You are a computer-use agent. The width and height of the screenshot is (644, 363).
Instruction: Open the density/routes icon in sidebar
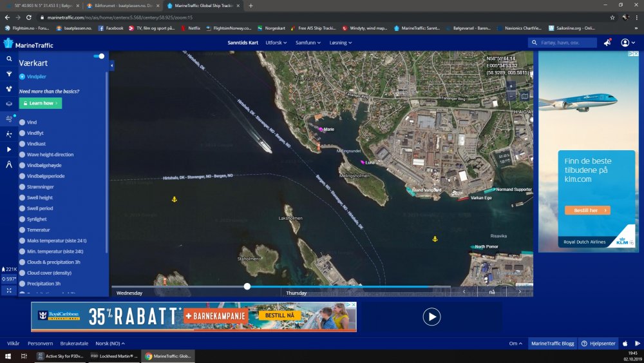click(x=8, y=134)
